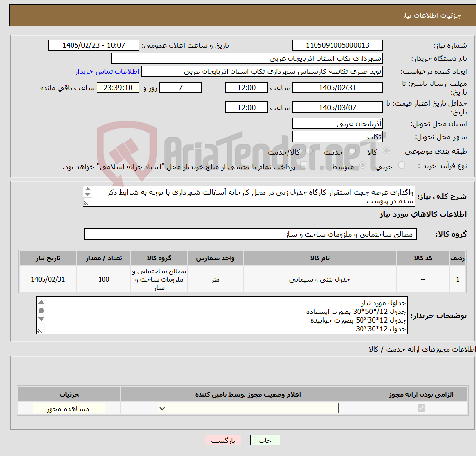476x456 pixels.
Task: Select the جزیی purchase type radio
Action: (x=401, y=165)
